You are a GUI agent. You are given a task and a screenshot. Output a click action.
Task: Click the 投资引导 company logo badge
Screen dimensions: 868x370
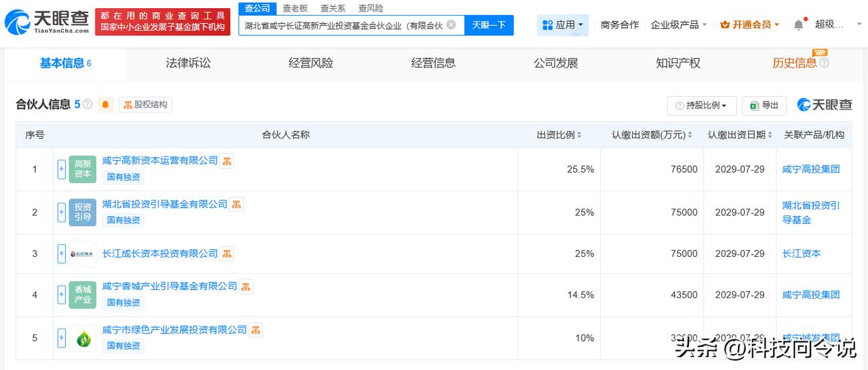click(x=83, y=213)
